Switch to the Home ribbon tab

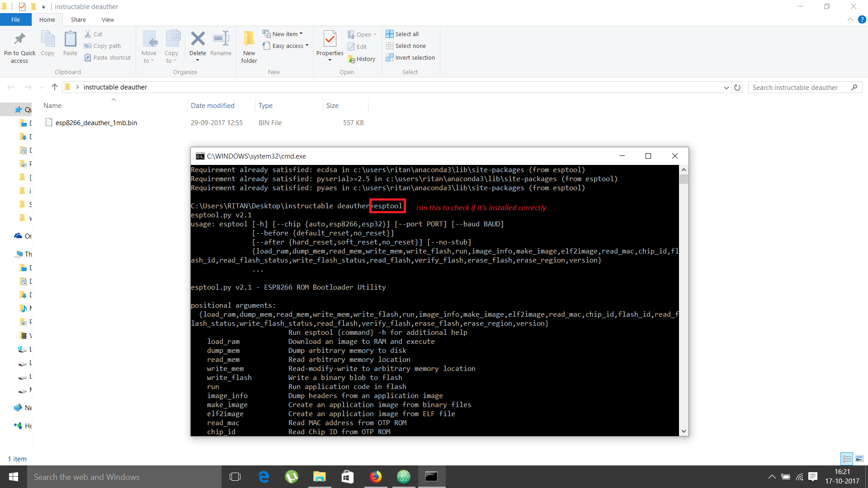47,19
